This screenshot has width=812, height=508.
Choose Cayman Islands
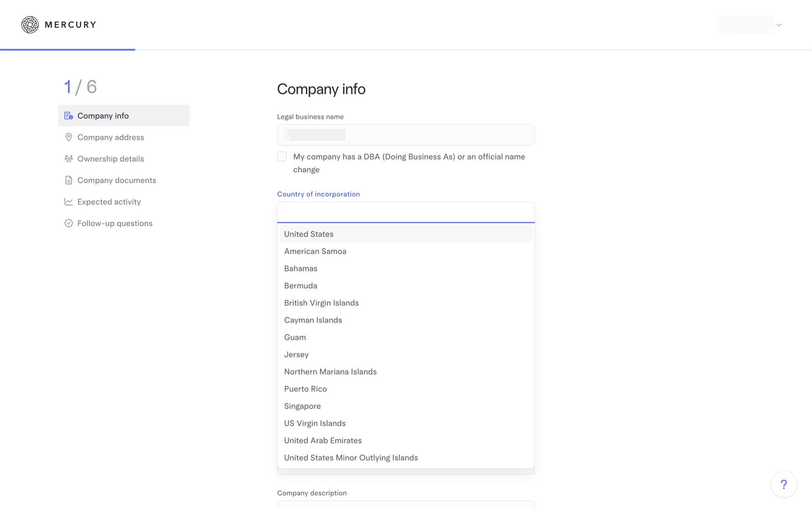click(406, 320)
